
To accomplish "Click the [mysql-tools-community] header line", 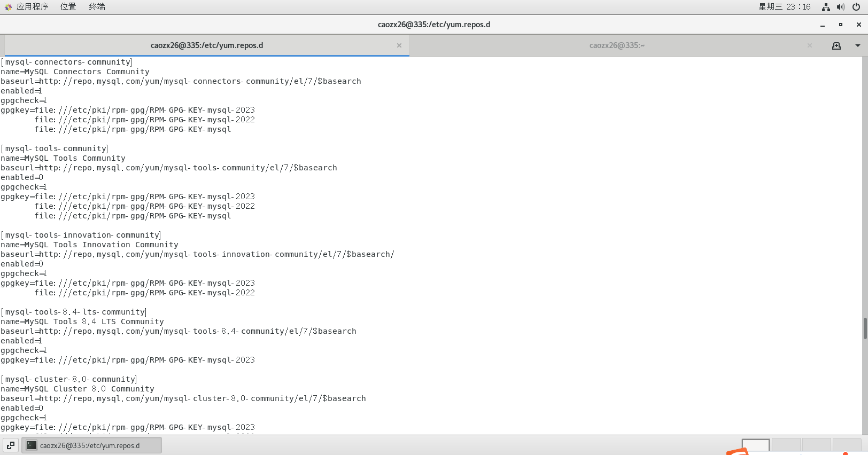I will pyautogui.click(x=55, y=148).
